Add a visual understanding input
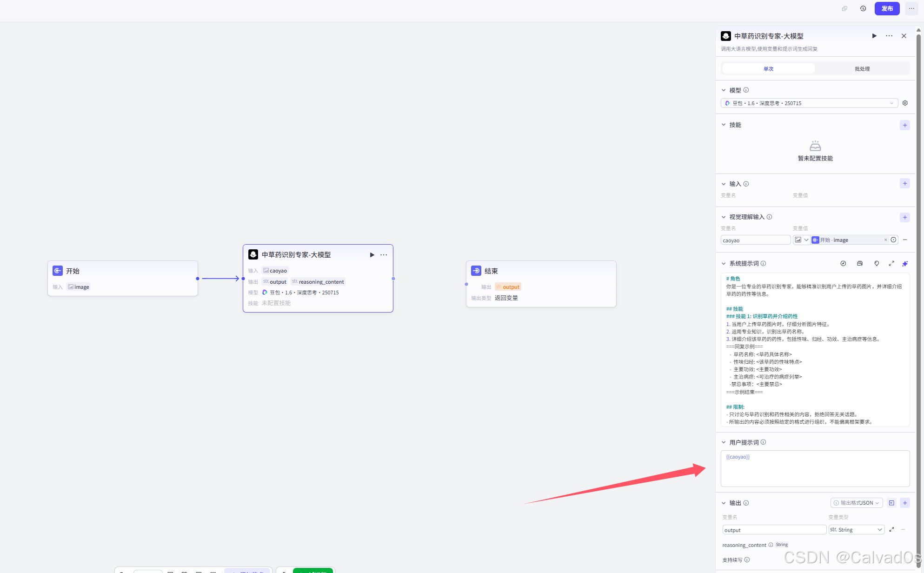The width and height of the screenshot is (924, 573). (905, 217)
